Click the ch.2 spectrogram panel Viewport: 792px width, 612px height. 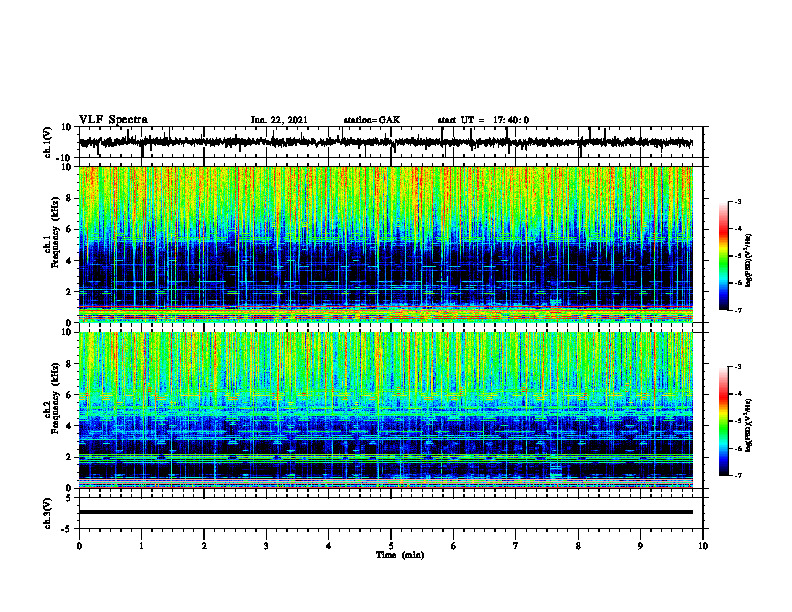point(386,410)
